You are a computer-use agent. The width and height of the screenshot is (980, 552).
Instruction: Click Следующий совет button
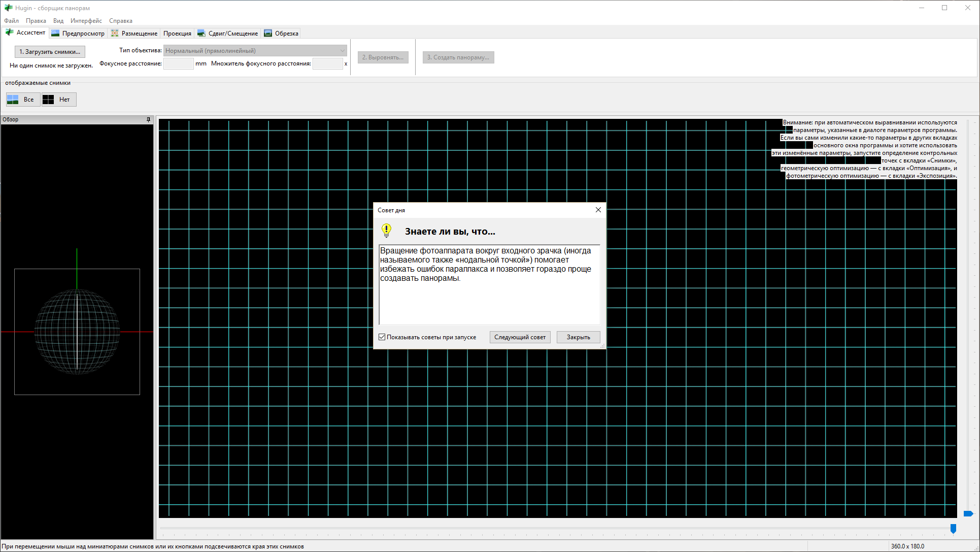coord(520,337)
